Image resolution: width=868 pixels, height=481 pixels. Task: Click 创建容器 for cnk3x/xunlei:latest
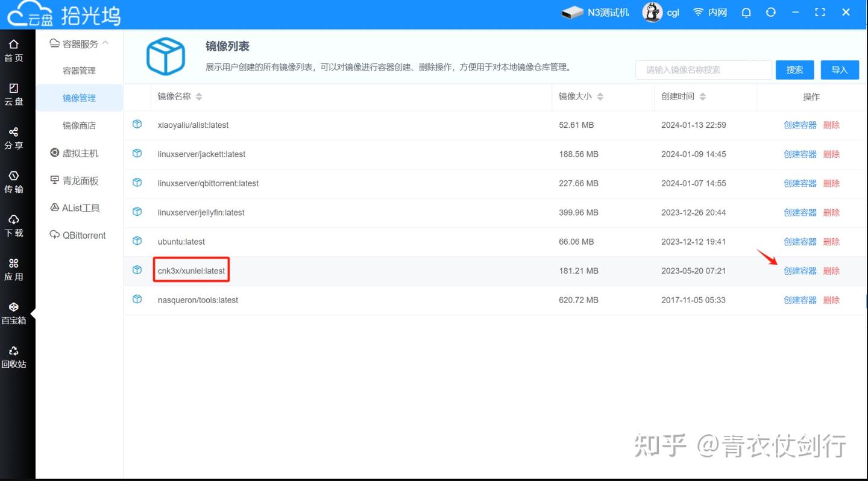(x=800, y=271)
